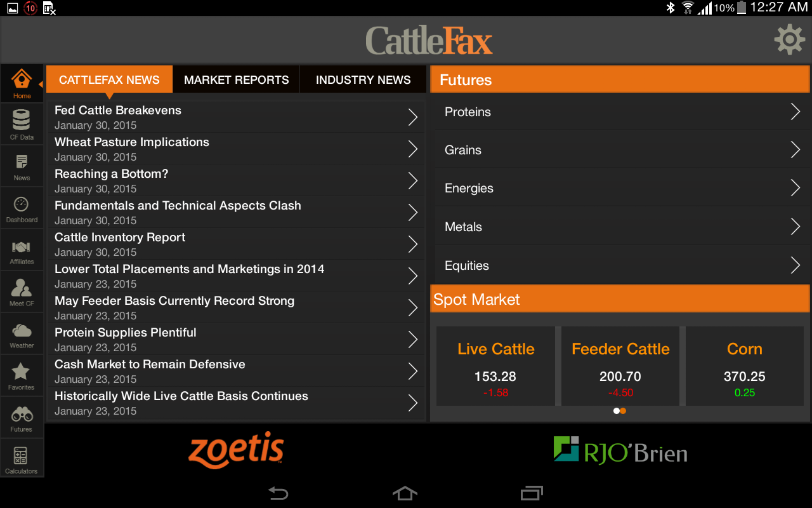Screen dimensions: 812x508
Task: Tap the Android recent apps icon
Action: [x=532, y=493]
